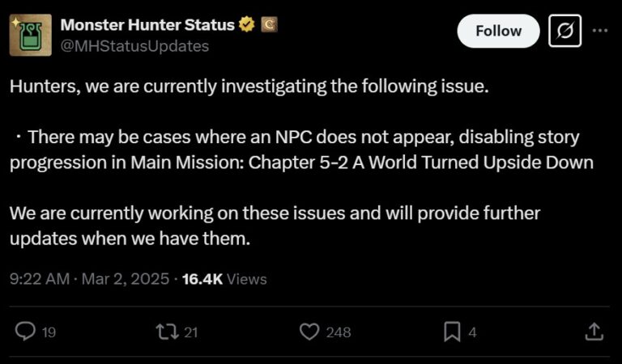
Task: Click the 16.4K Views count
Action: coord(224,279)
